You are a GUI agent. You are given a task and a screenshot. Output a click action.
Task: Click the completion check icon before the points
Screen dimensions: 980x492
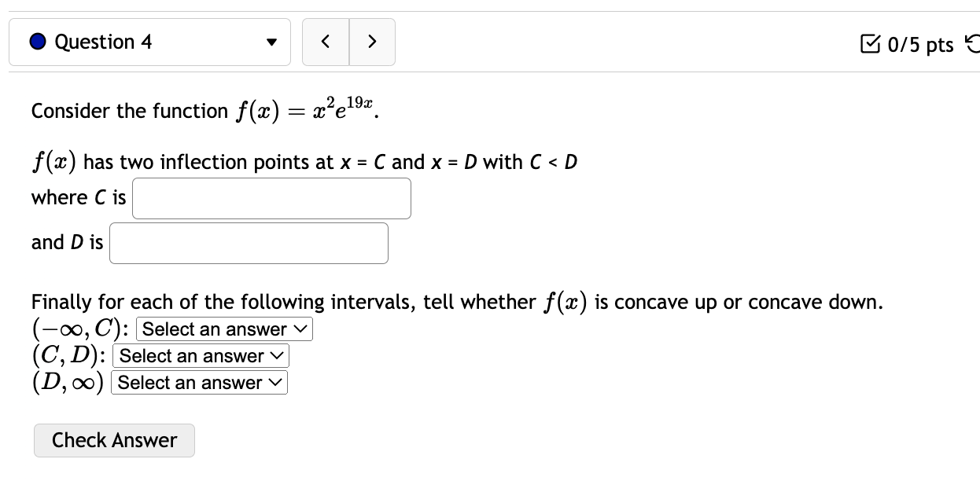point(870,46)
